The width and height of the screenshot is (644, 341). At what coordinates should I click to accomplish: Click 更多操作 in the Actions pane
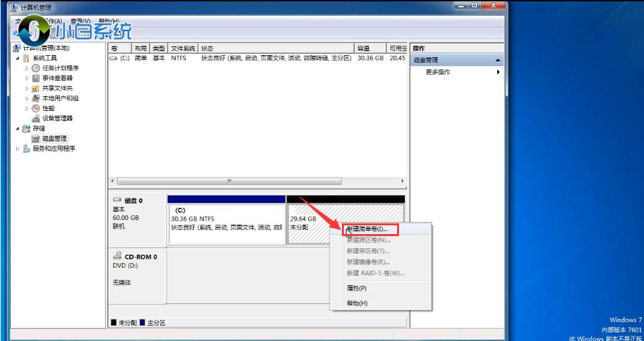click(438, 72)
